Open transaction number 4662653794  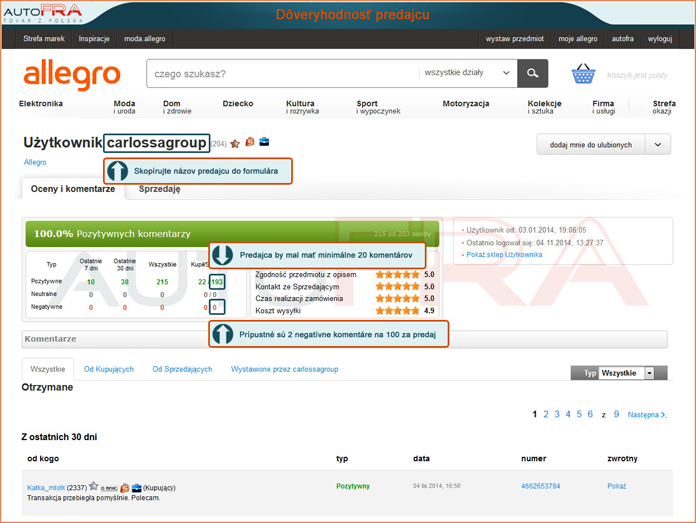click(541, 486)
